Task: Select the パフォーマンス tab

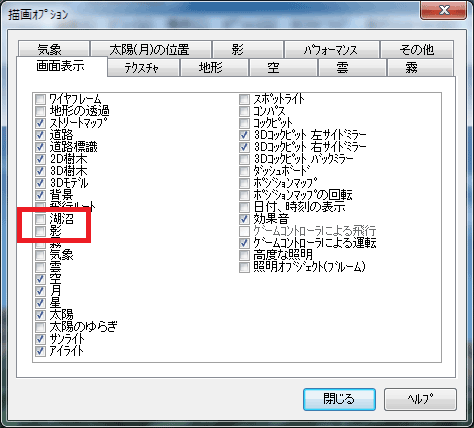Action: tap(332, 49)
